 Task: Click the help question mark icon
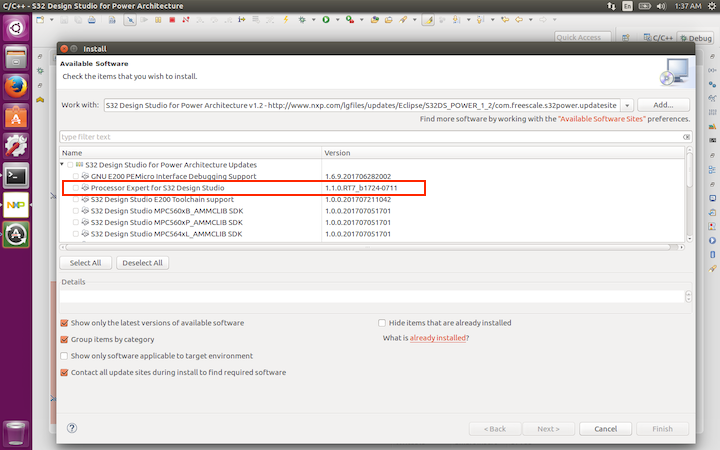pos(72,428)
